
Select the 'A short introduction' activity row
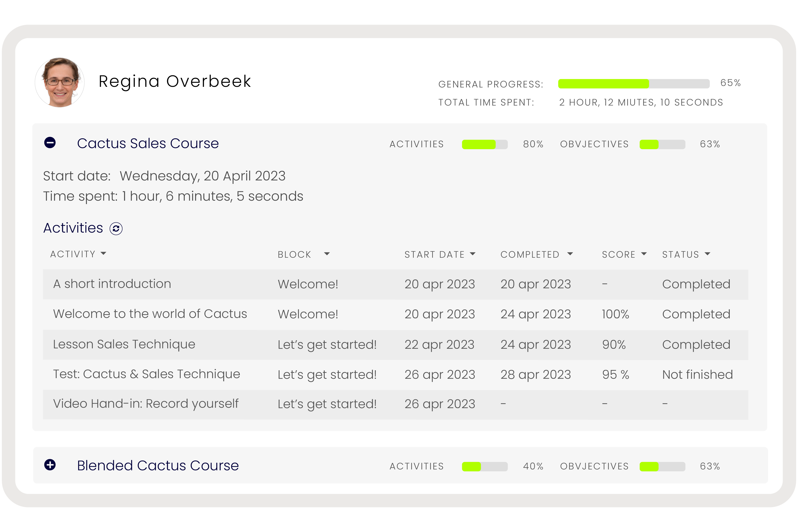click(112, 284)
